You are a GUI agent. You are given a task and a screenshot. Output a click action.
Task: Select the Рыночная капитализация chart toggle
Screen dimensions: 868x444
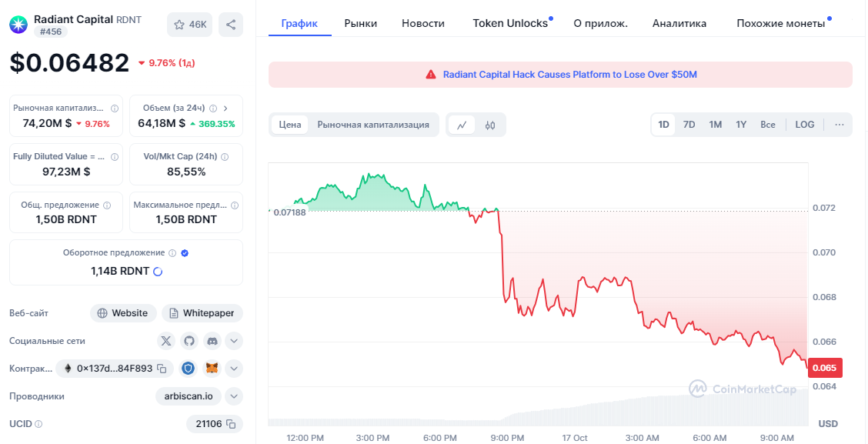pyautogui.click(x=373, y=125)
